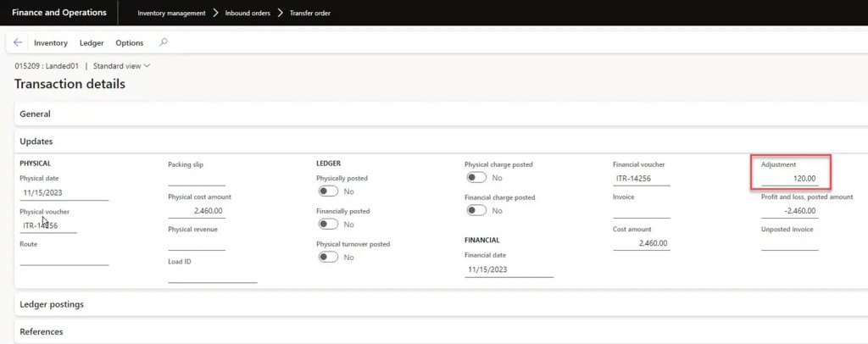Click the Transfer order breadcrumb
This screenshot has width=868, height=344.
[x=310, y=13]
